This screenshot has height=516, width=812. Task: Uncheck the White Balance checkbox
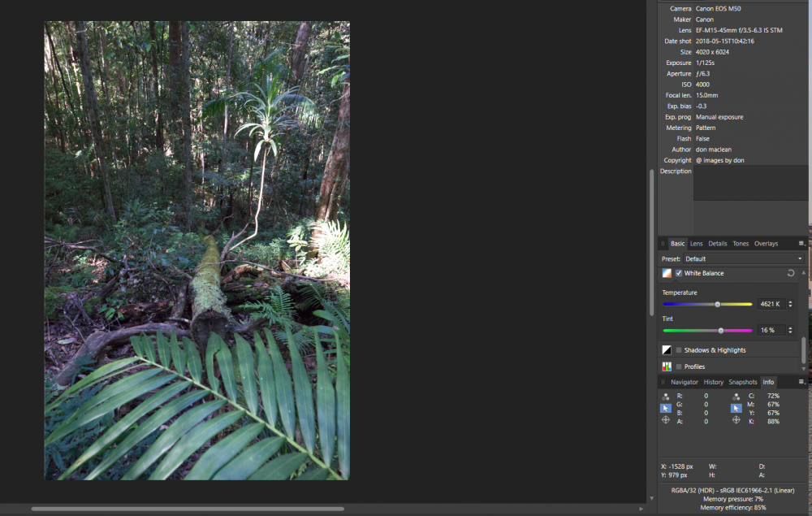click(x=678, y=273)
